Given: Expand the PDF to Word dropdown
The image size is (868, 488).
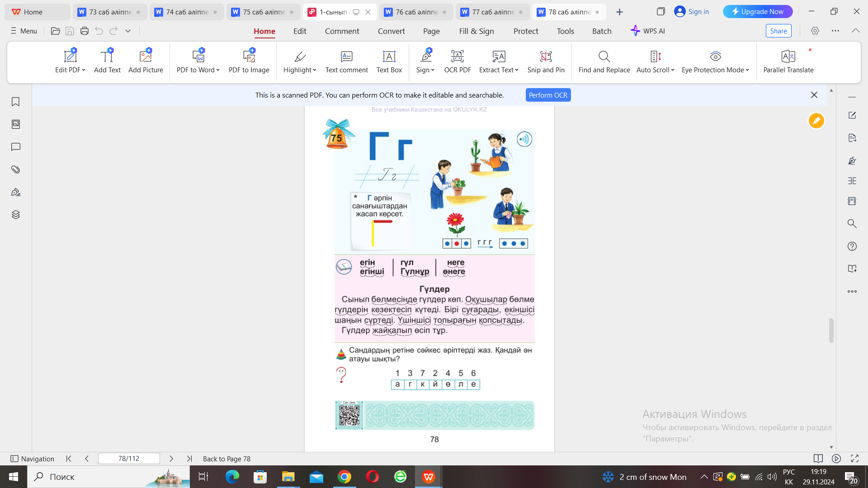Looking at the screenshot, I should [218, 70].
